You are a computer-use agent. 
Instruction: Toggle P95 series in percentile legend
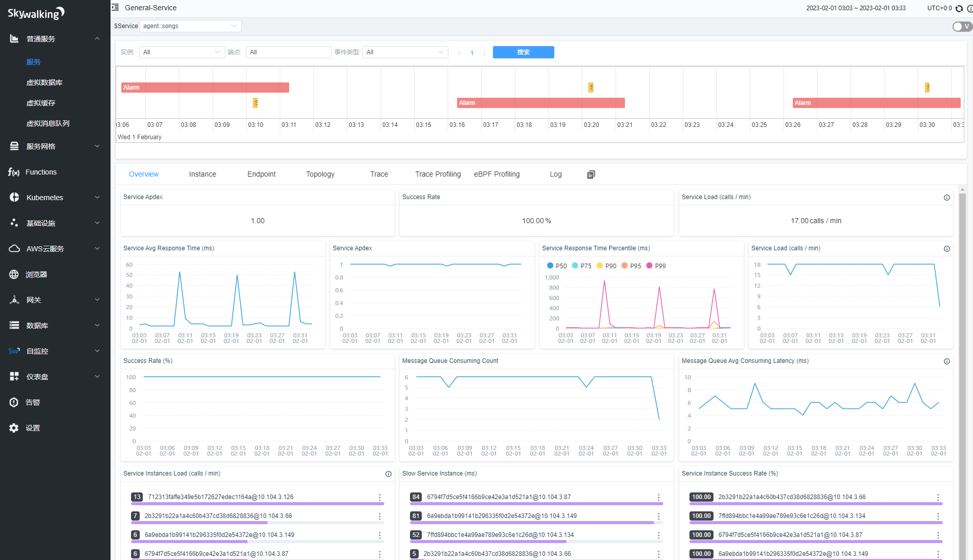631,266
